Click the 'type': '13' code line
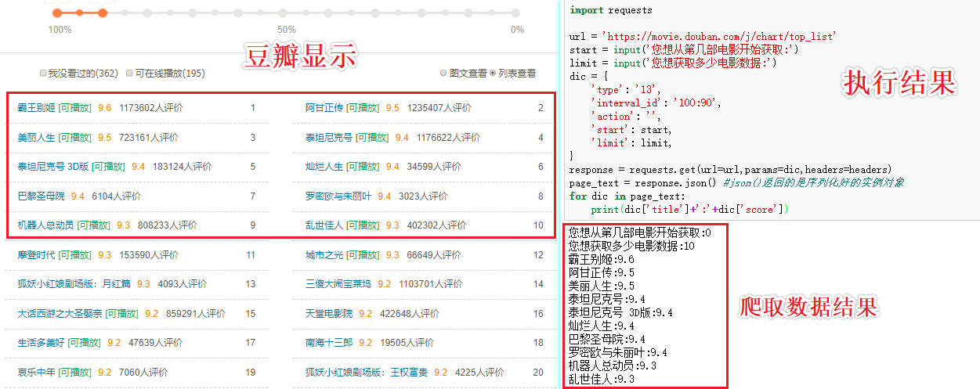Viewport: 980px width, 389px height. [x=625, y=90]
